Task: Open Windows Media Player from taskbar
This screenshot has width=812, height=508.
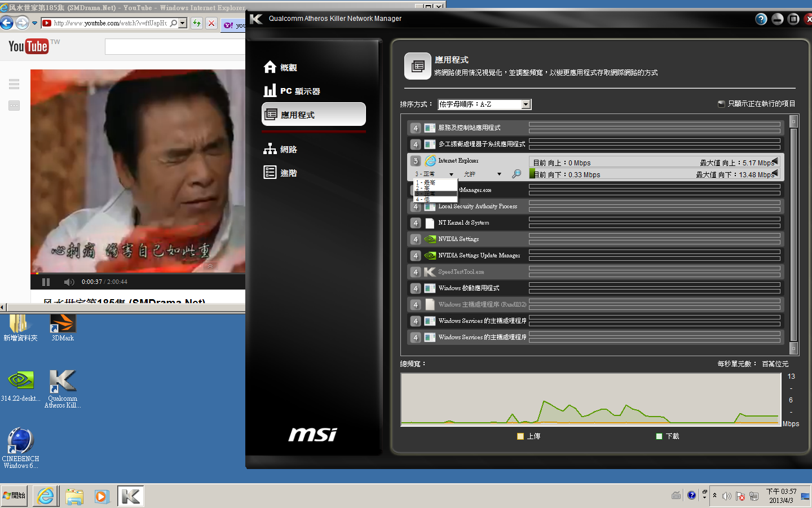Action: coord(101,497)
